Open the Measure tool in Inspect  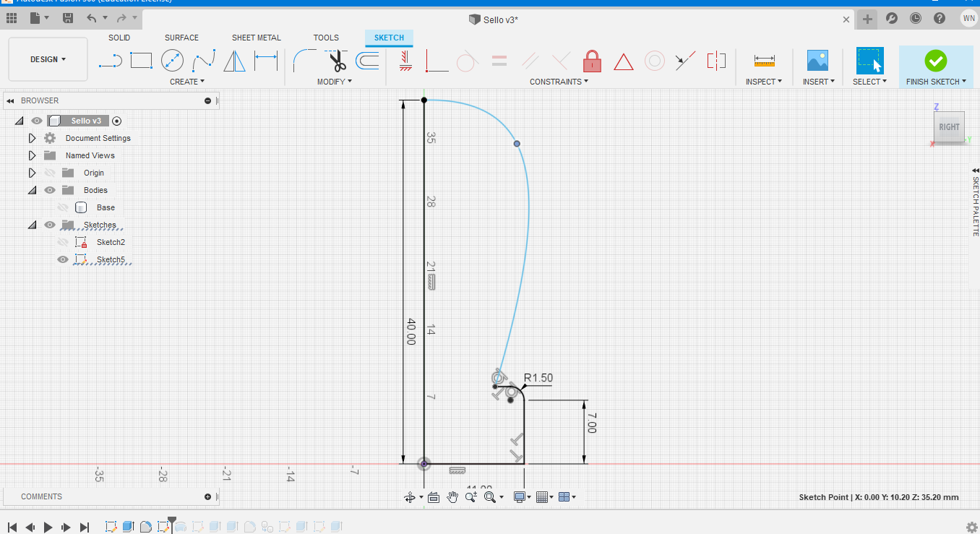(x=764, y=61)
